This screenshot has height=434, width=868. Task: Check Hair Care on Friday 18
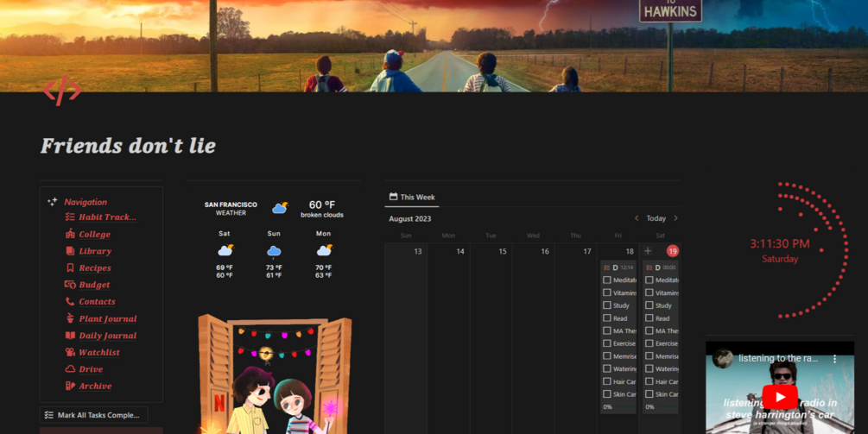pyautogui.click(x=607, y=381)
